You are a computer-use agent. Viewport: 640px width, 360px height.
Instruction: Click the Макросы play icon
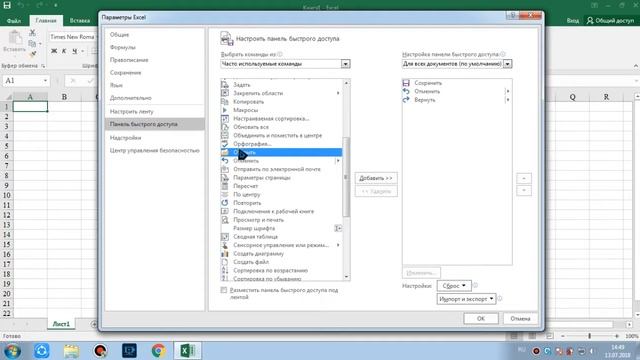pos(224,110)
